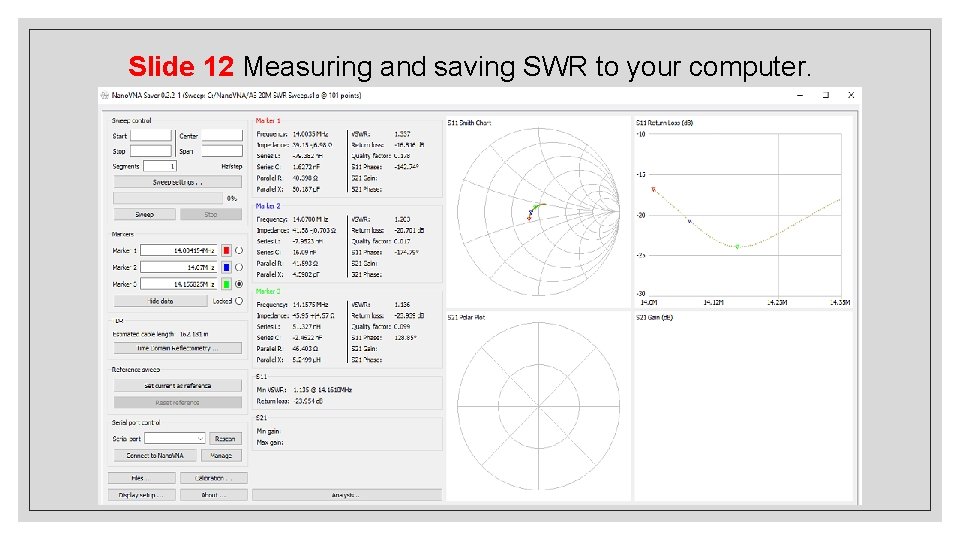
Task: Click the green marker on Return Loss curve
Action: pos(737,247)
